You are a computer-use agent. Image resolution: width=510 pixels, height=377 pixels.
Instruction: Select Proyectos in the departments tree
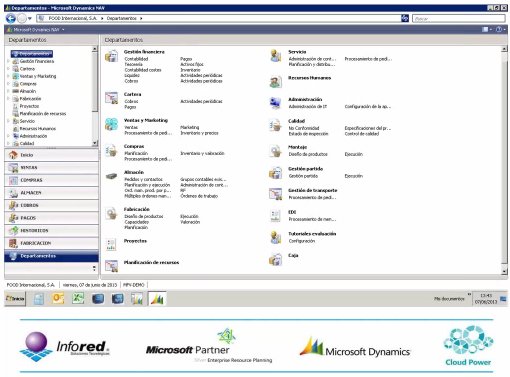29,106
